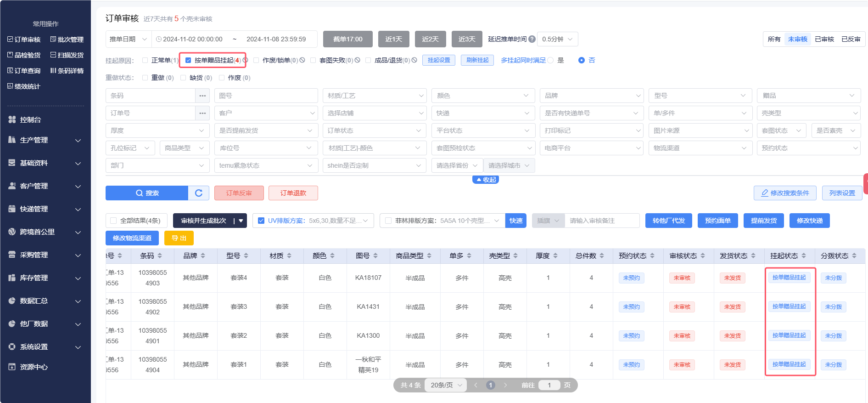Open the 材质/工艺 dropdown
Viewport: 868px width, 403px height.
(x=375, y=96)
